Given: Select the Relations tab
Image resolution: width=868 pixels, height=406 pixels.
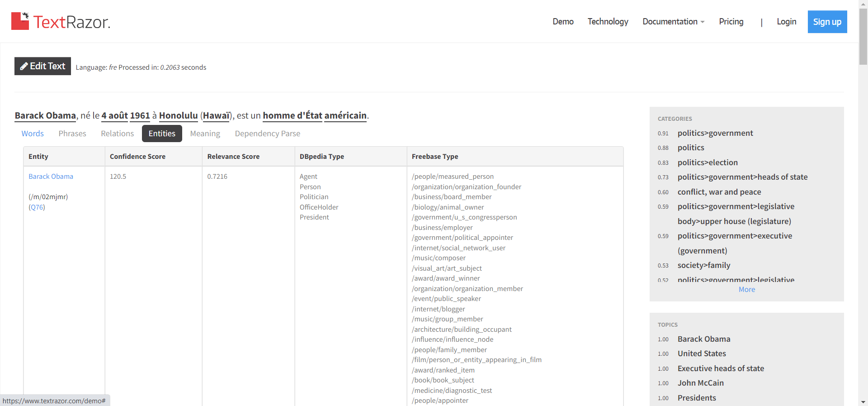Looking at the screenshot, I should (x=117, y=134).
